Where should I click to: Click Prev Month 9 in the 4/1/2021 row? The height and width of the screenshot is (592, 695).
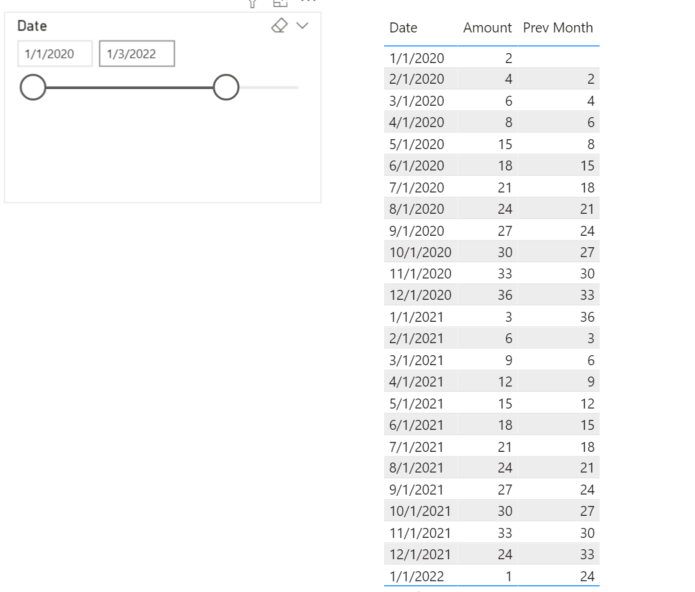(x=591, y=382)
